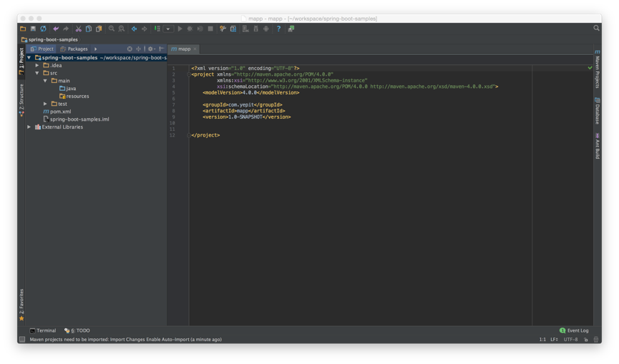Click the Run with Coverage icon

click(x=200, y=29)
